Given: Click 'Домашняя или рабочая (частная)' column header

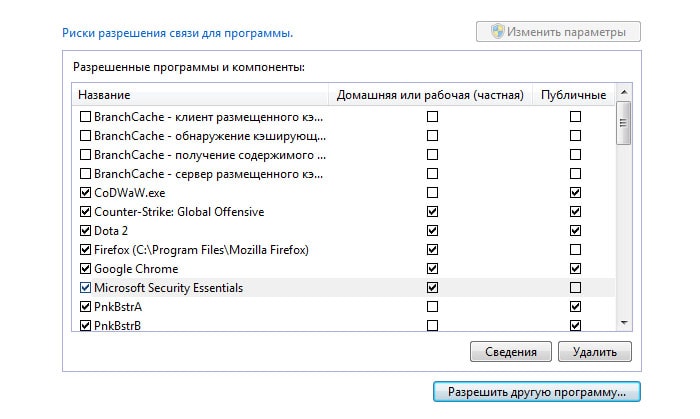Looking at the screenshot, I should tap(430, 95).
